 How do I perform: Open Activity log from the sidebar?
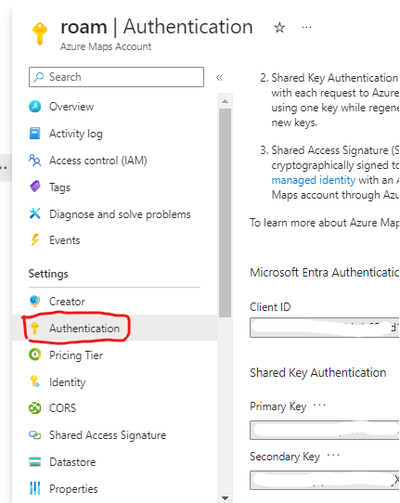(x=76, y=134)
